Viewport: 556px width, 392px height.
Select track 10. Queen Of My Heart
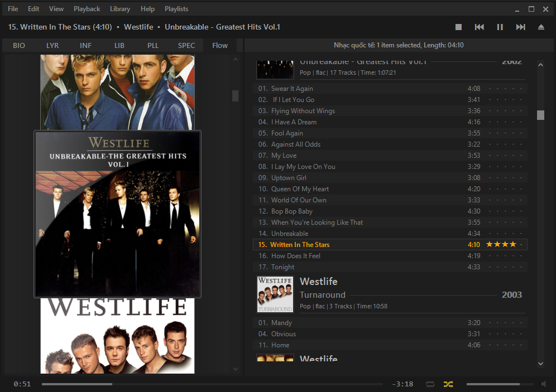coord(390,188)
